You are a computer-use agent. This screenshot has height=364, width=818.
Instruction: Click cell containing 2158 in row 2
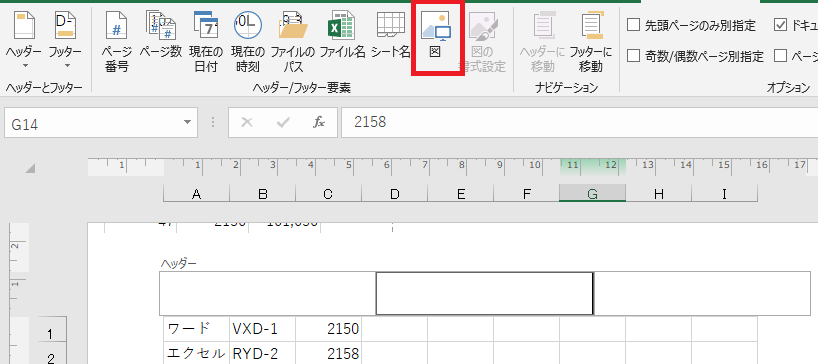(328, 353)
